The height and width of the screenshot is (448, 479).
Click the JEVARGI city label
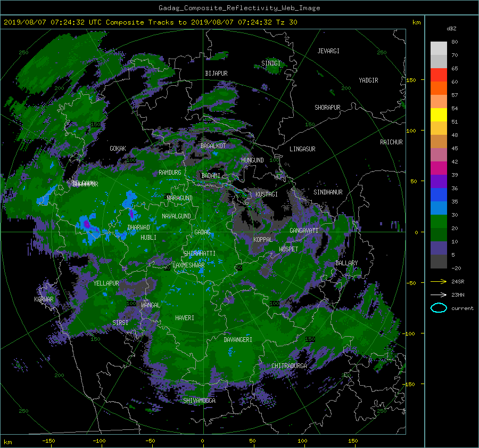tap(328, 51)
